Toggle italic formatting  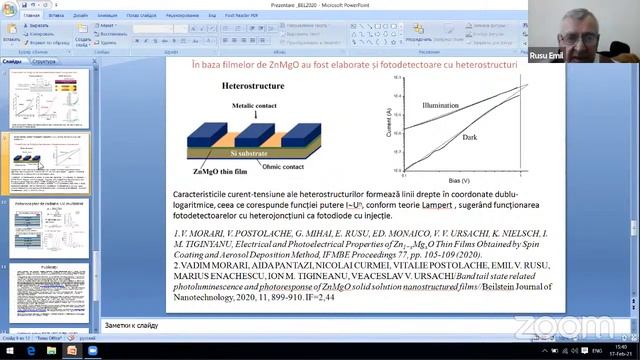coord(146,41)
